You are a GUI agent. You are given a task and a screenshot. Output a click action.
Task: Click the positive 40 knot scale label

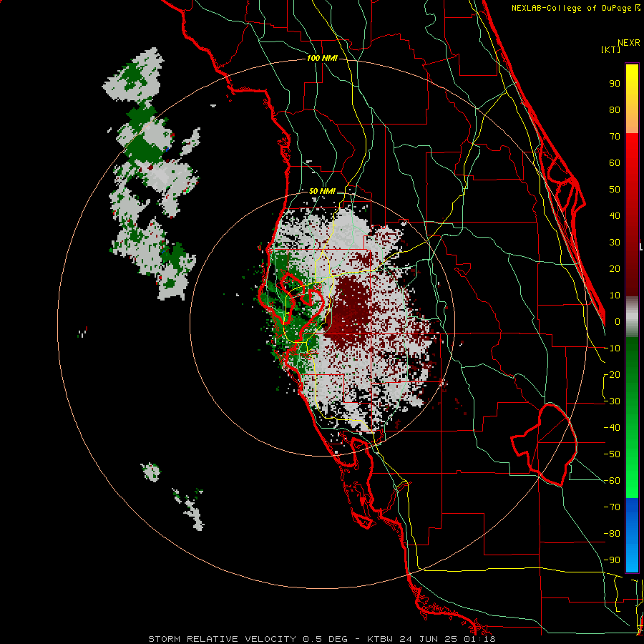coord(615,216)
